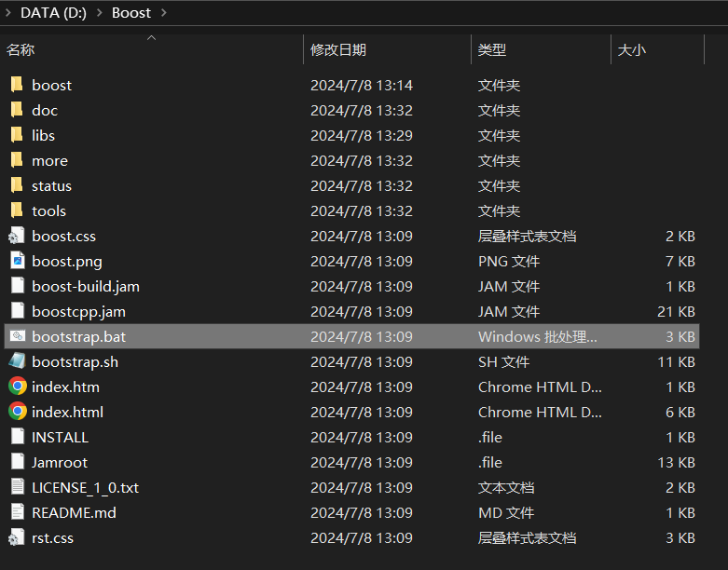The height and width of the screenshot is (570, 728).
Task: Click the status folder icon
Action: [x=17, y=185]
